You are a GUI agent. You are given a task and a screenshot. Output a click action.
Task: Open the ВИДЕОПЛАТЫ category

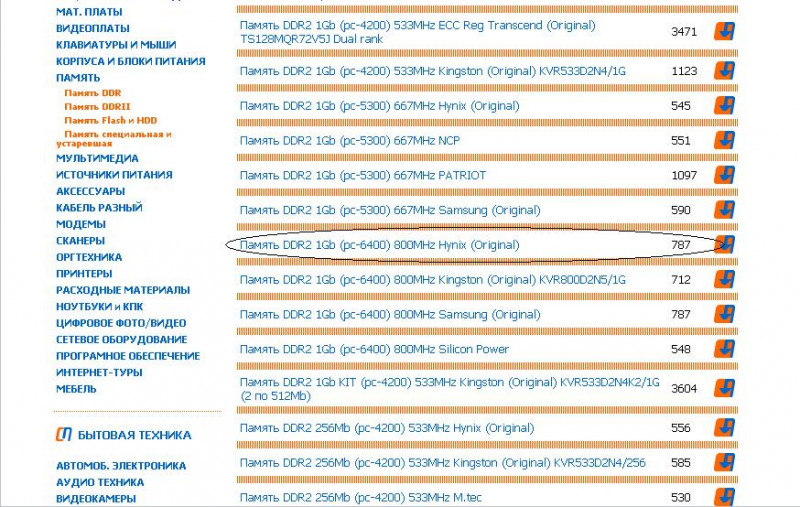coord(92,28)
